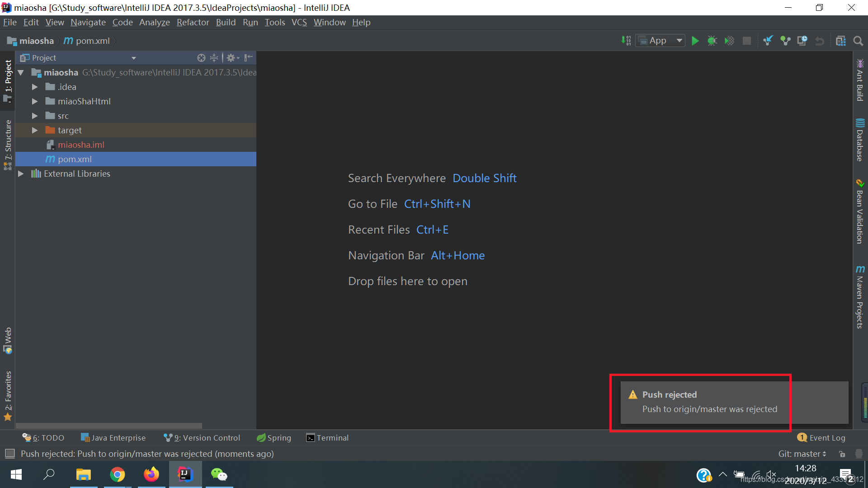
Task: Open VCS show history icon
Action: point(802,41)
